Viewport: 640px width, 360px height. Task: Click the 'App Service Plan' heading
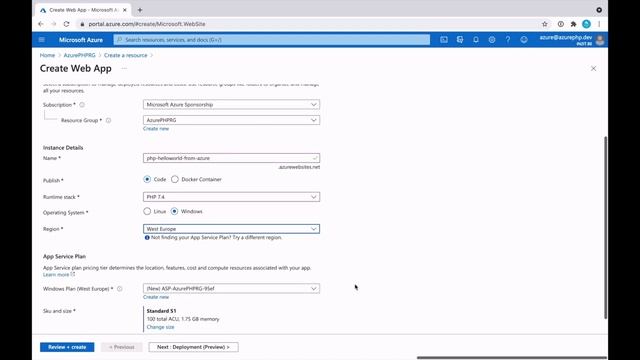[64, 256]
